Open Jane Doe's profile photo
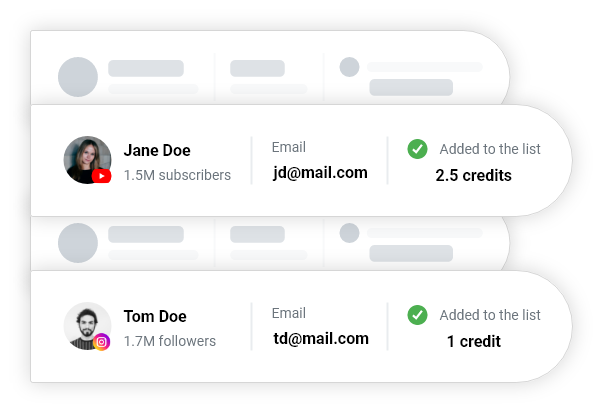603x413 pixels. click(87, 160)
